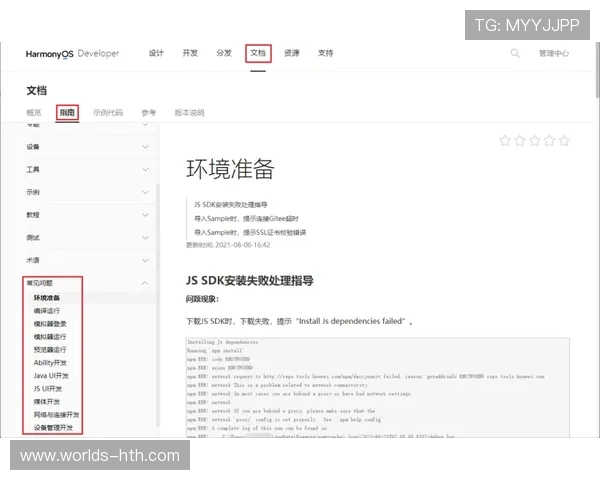Rate the page with the first star
600x480 pixels.
[505, 140]
